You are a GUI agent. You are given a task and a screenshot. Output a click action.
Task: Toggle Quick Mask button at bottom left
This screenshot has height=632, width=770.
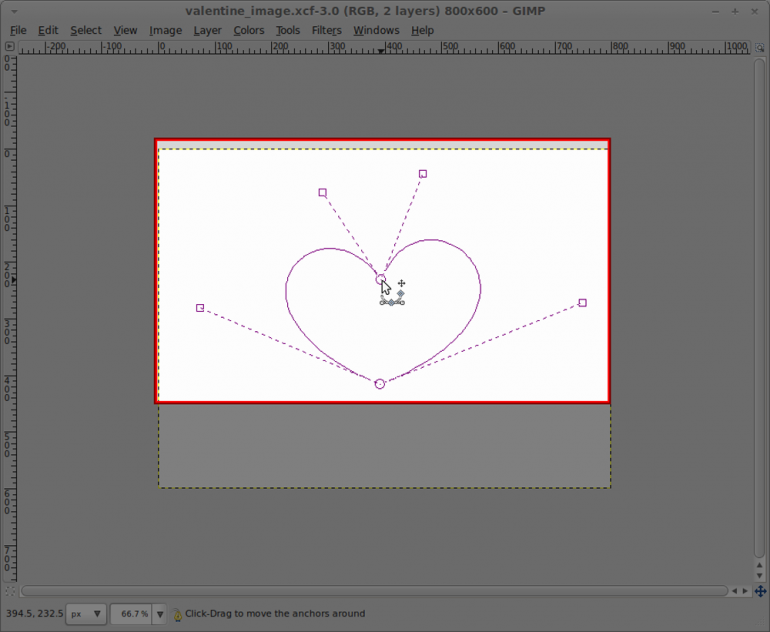[x=9, y=591]
